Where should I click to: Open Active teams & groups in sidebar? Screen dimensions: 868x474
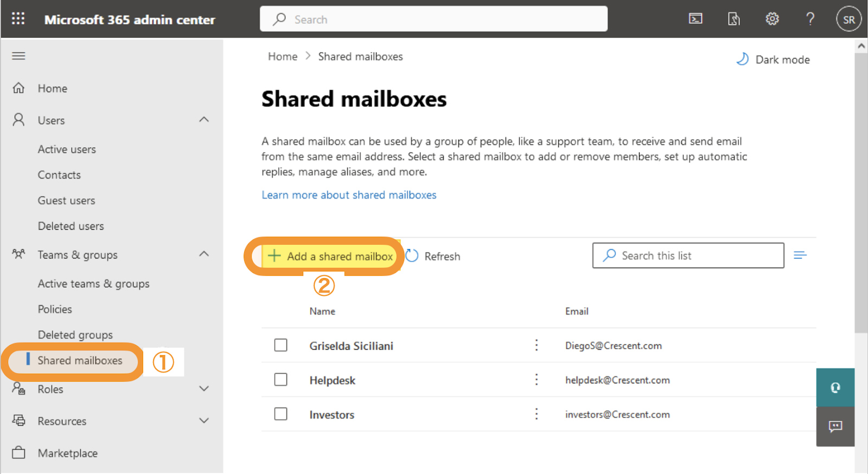pos(93,283)
